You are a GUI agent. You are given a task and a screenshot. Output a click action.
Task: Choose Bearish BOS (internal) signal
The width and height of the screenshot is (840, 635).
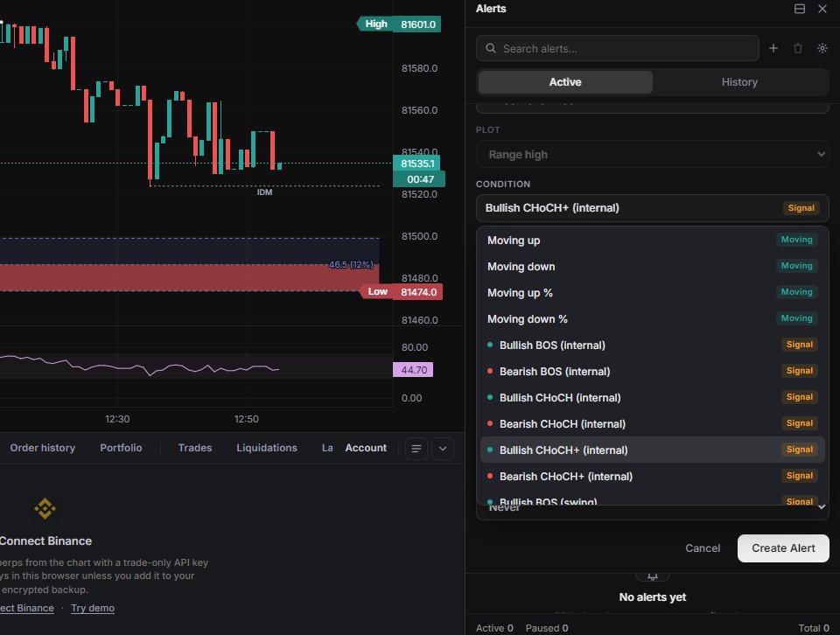click(653, 372)
